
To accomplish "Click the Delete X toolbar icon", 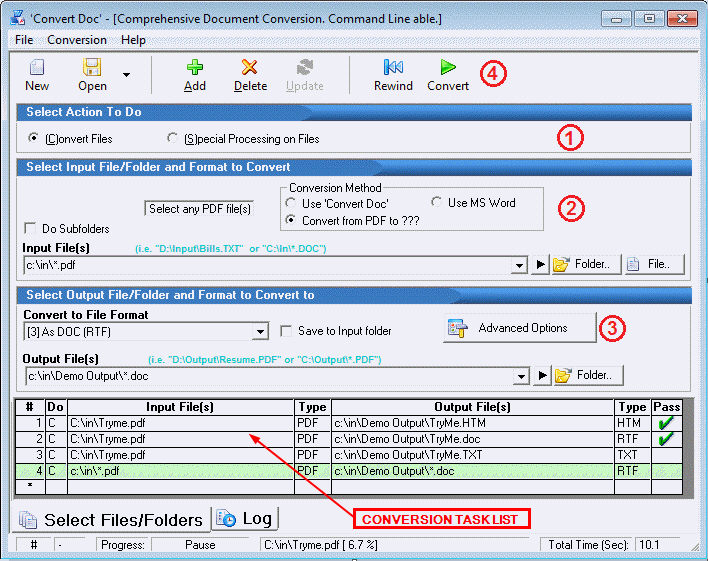I will pyautogui.click(x=250, y=68).
